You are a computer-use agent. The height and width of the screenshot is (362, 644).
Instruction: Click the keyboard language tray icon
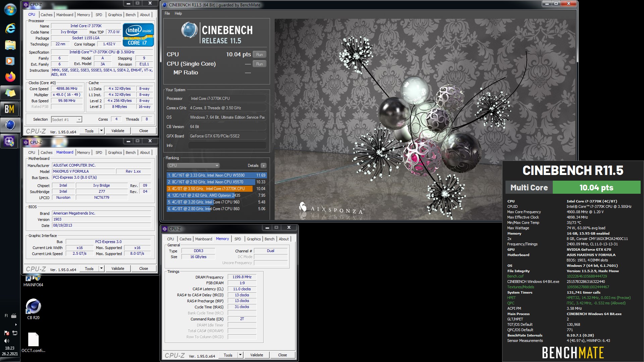(x=14, y=316)
